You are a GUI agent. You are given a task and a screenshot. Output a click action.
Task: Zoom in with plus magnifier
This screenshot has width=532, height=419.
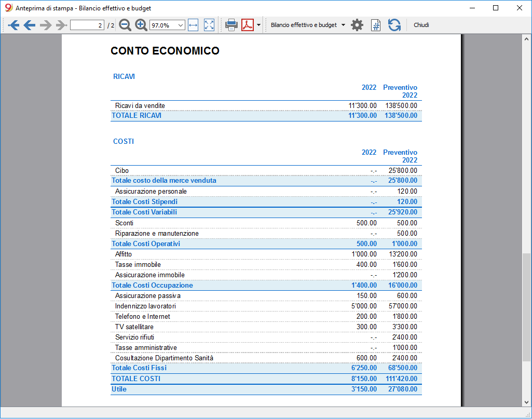coord(141,25)
